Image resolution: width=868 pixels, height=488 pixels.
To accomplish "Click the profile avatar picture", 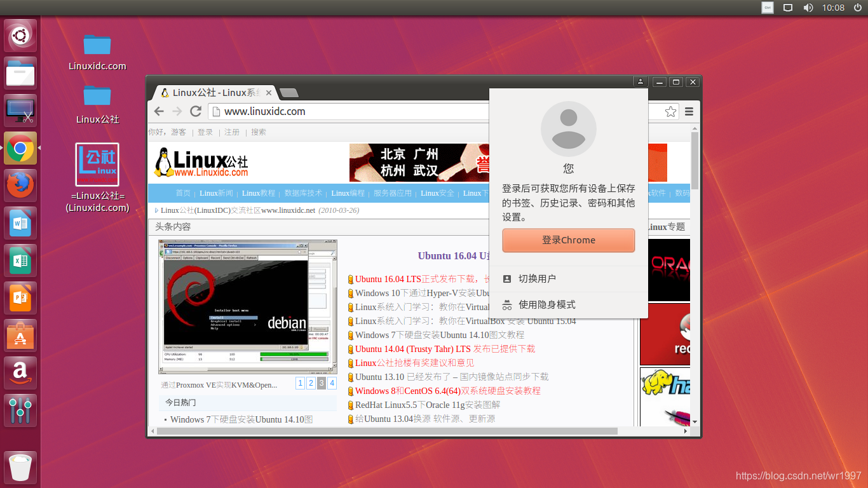I will click(x=569, y=129).
